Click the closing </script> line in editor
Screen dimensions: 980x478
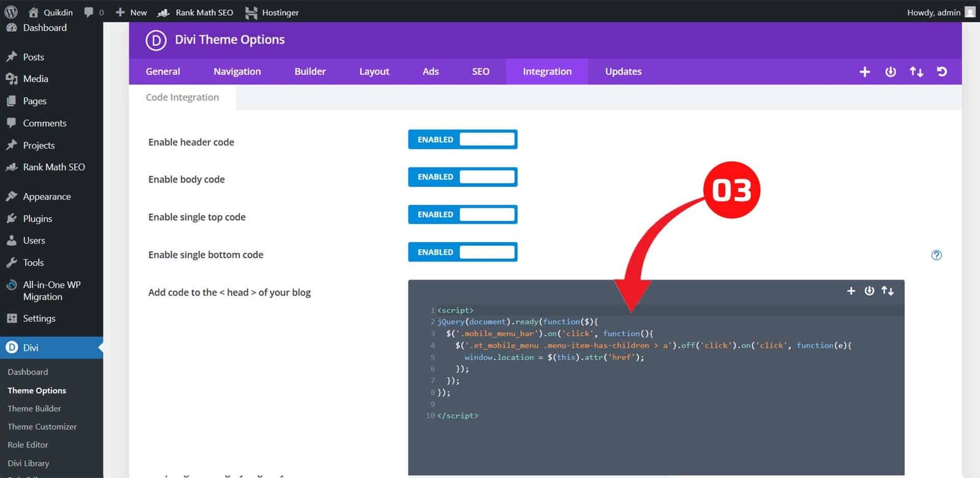pos(458,415)
